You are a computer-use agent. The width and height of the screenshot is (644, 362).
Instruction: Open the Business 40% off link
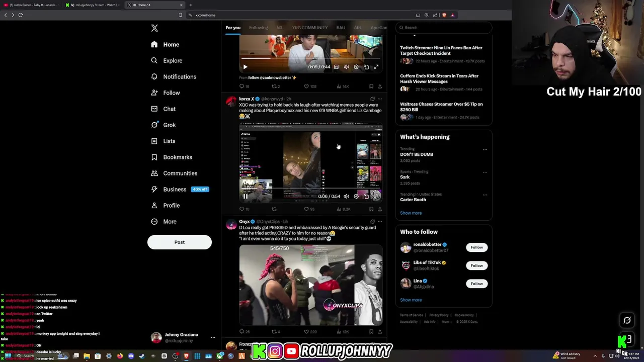point(180,189)
